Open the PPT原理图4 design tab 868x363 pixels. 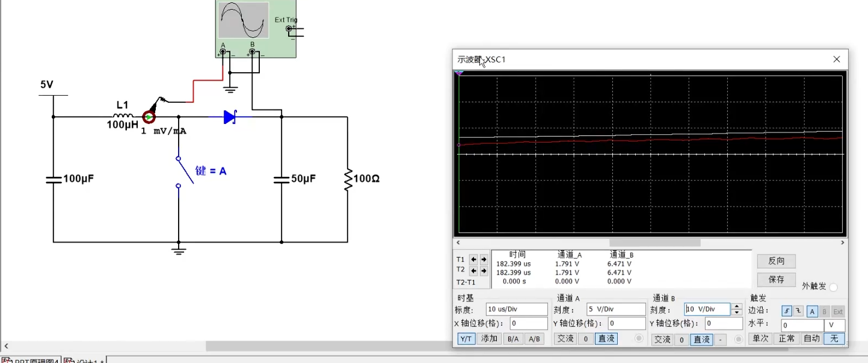[x=31, y=360]
